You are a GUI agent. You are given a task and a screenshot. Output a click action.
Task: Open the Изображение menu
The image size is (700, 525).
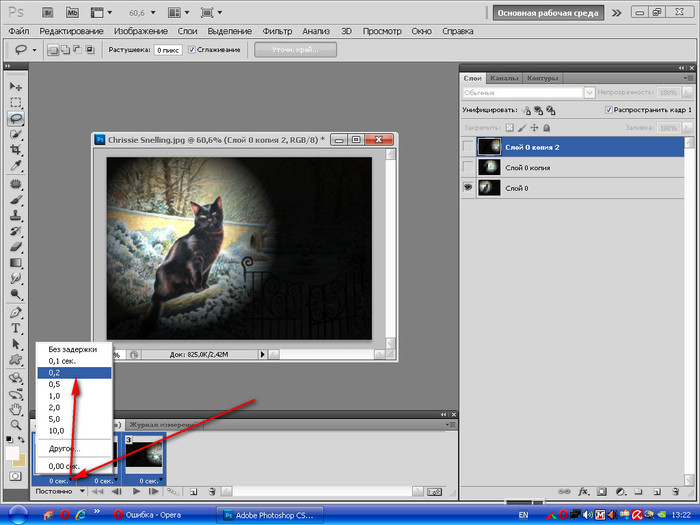click(141, 31)
